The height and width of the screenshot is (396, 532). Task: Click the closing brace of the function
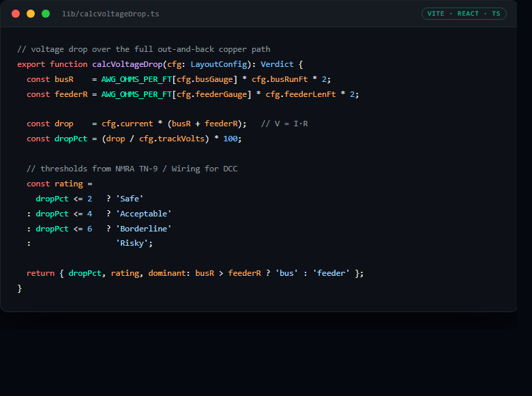tap(20, 288)
